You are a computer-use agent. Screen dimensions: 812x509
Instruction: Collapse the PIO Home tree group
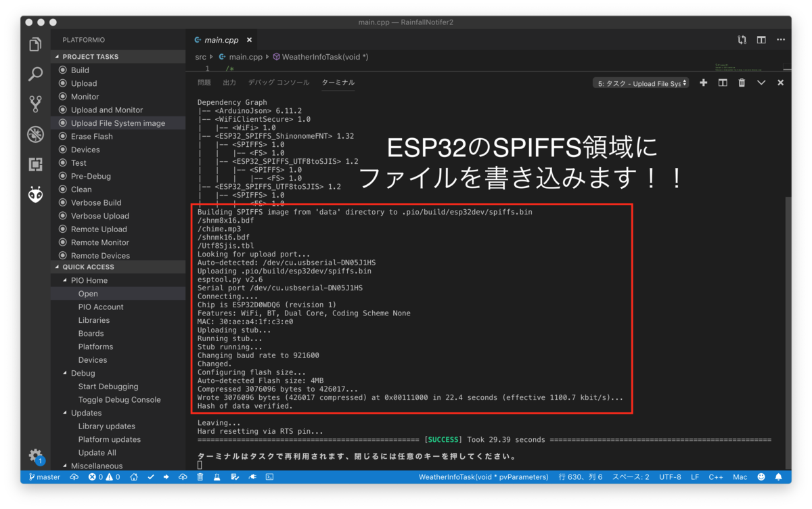(66, 280)
